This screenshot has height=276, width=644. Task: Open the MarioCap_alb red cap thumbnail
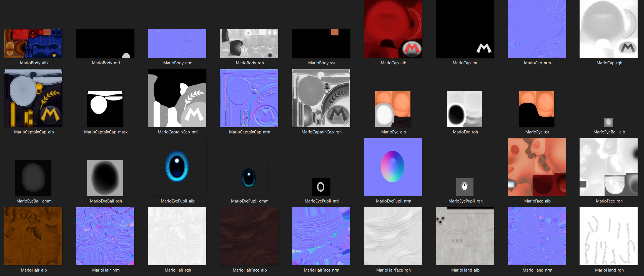[x=393, y=29]
